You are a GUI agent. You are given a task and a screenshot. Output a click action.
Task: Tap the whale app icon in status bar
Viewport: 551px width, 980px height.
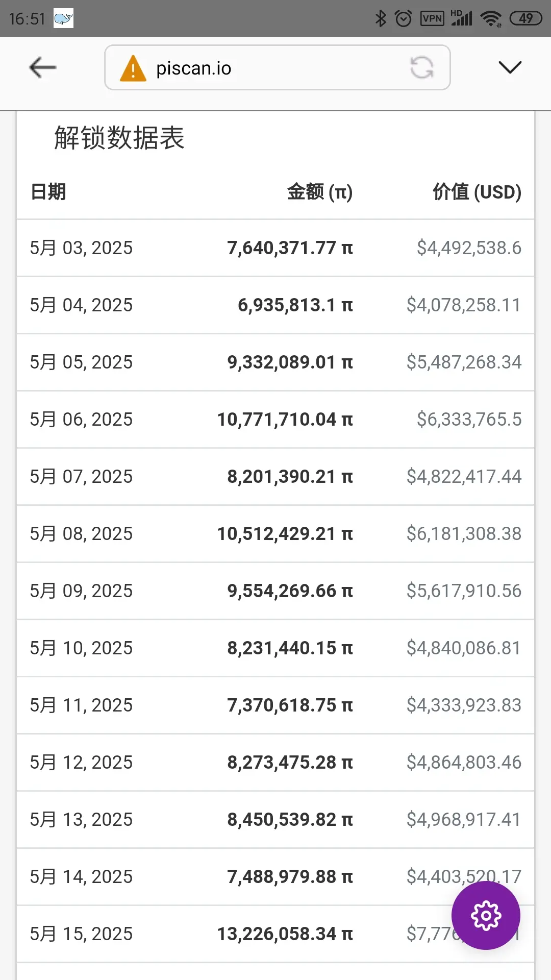pyautogui.click(x=63, y=18)
